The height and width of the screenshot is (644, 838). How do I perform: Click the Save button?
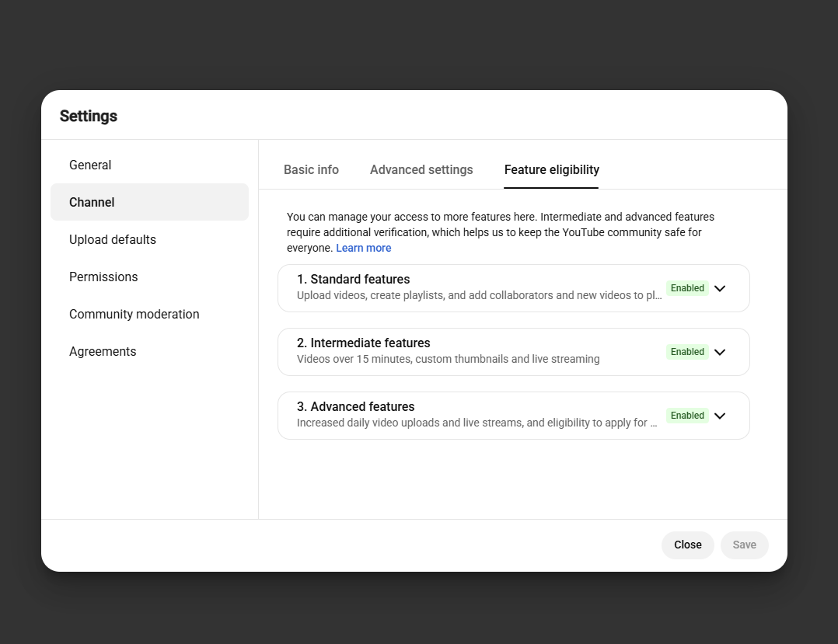[x=744, y=545]
